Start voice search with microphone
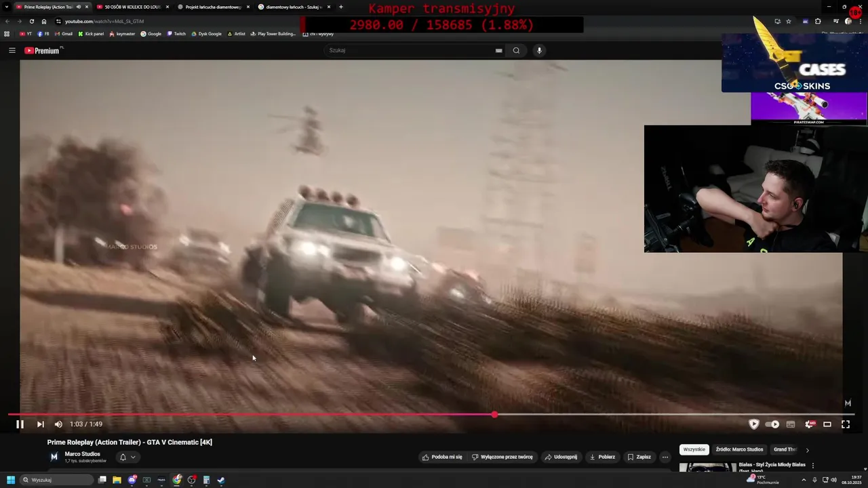The image size is (868, 488). [539, 50]
